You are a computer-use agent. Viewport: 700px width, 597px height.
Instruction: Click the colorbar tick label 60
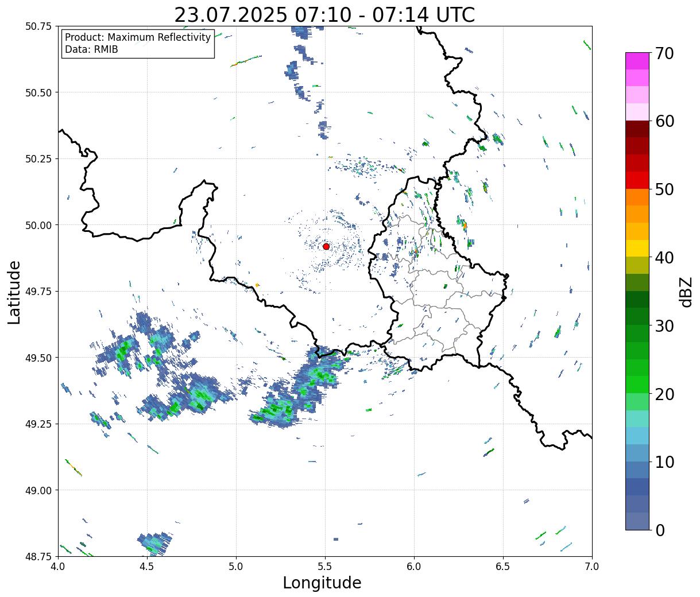[664, 121]
